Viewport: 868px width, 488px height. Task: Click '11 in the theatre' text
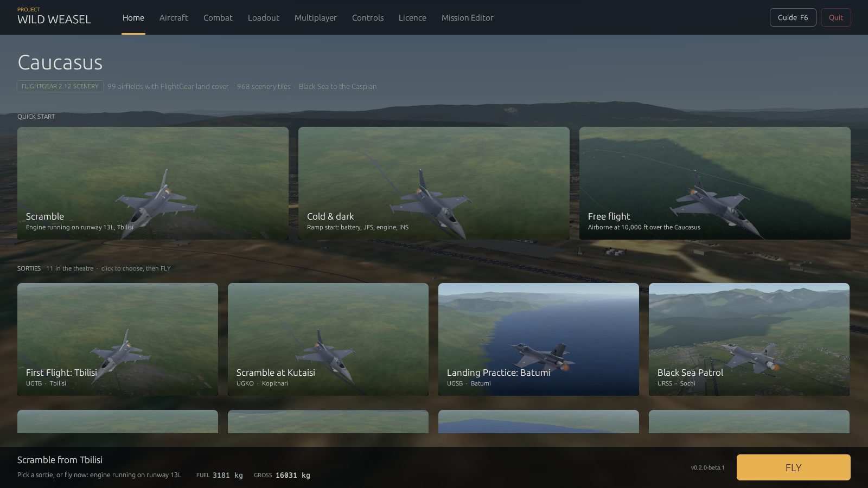pos(69,268)
